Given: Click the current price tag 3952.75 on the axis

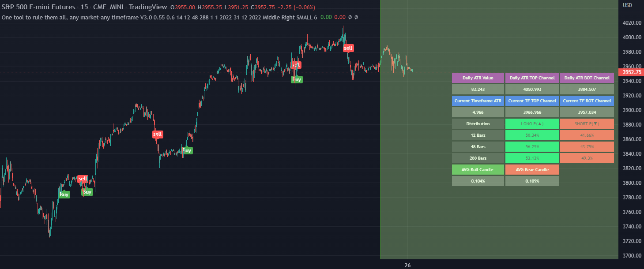Looking at the screenshot, I should tap(631, 72).
